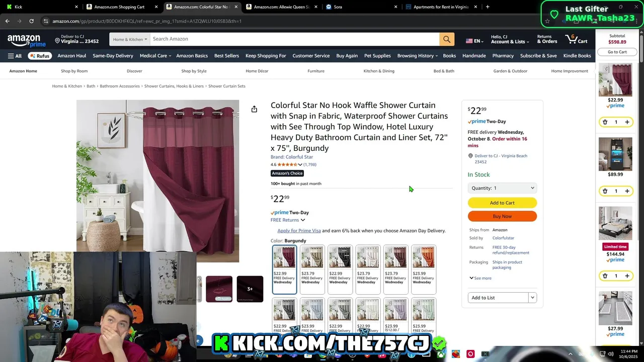Switch to the Allewie Queen browser tab
The image size is (644, 362).
282,7
